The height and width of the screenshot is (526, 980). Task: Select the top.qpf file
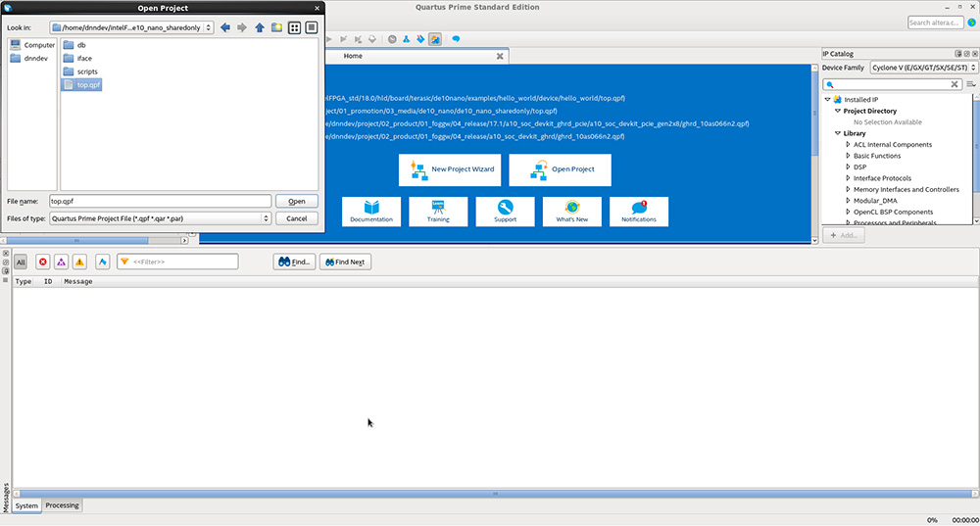[82, 84]
